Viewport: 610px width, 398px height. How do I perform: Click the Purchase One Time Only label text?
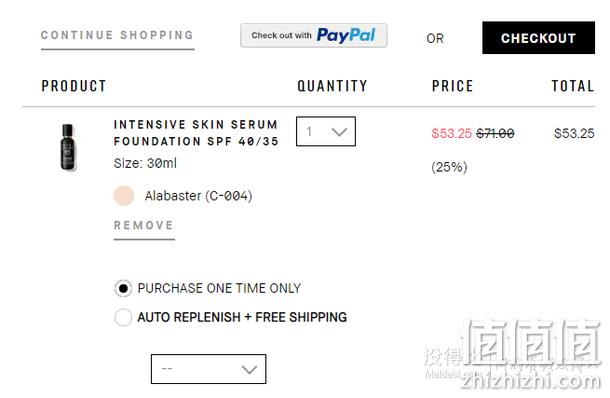(219, 288)
